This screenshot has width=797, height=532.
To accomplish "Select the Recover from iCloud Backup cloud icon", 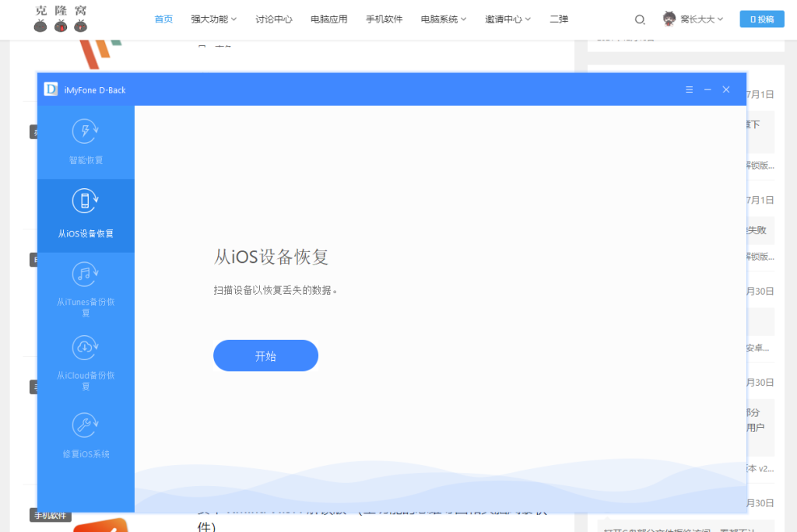I will [85, 348].
